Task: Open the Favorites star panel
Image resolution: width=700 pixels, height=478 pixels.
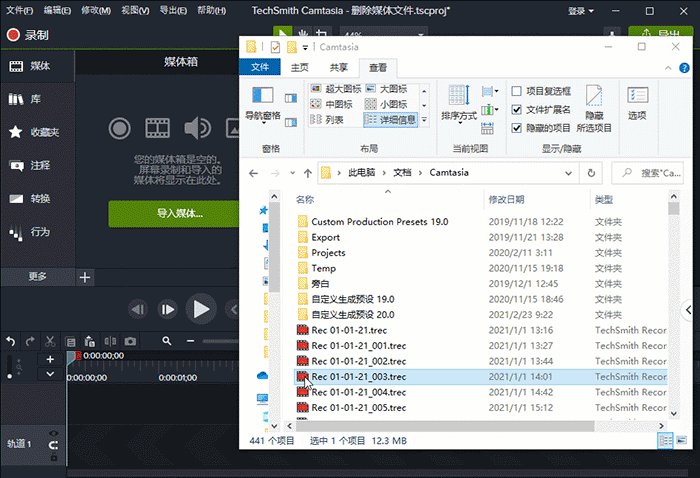Action: [x=34, y=132]
